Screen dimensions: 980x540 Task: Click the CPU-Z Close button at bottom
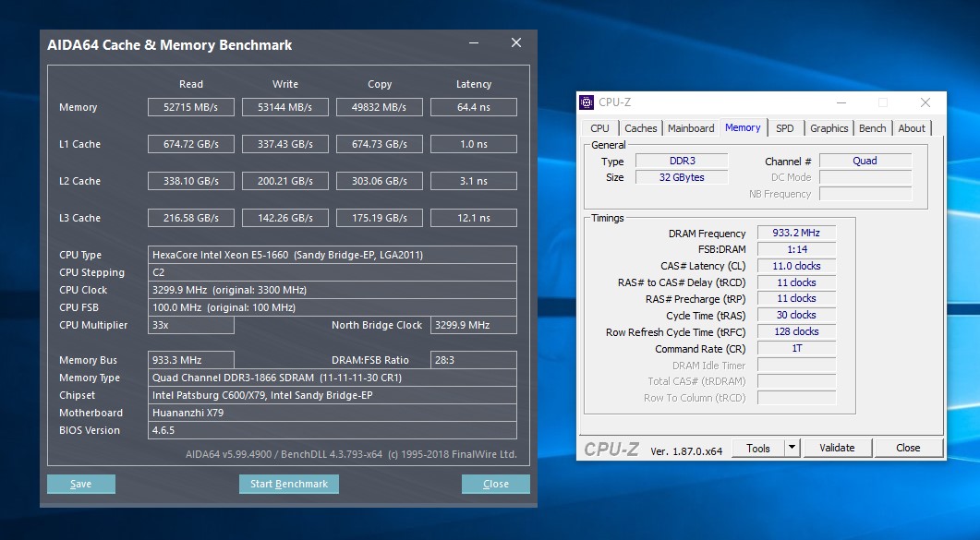pyautogui.click(x=908, y=448)
